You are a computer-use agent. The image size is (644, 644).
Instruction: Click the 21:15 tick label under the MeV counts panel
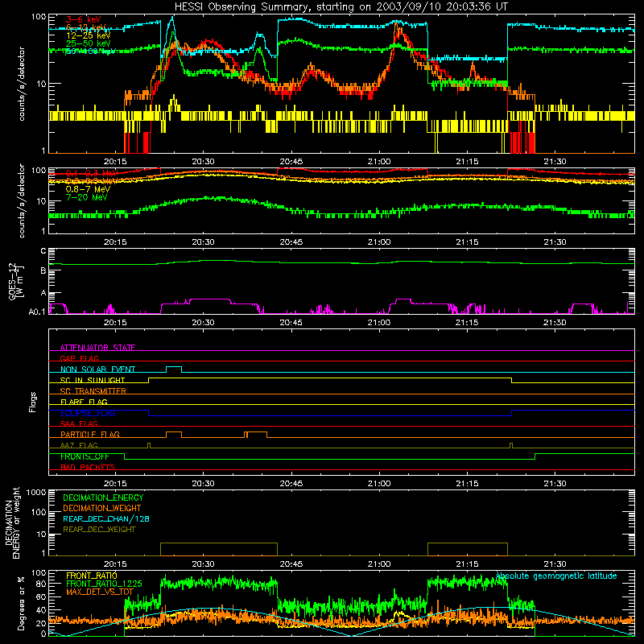click(467, 242)
